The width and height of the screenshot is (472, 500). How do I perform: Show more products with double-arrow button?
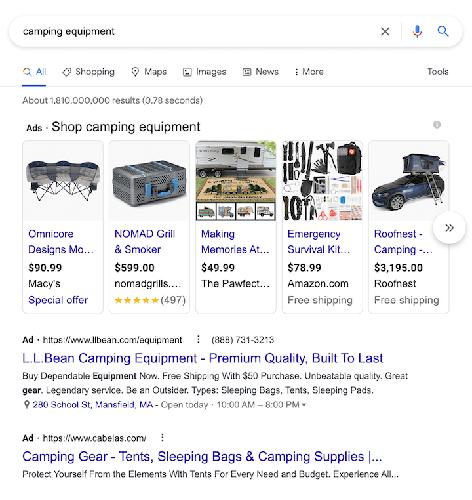click(449, 228)
